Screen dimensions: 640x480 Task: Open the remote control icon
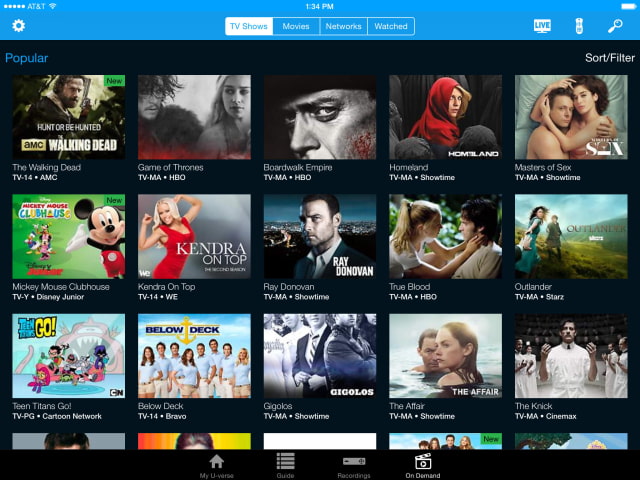tap(579, 26)
